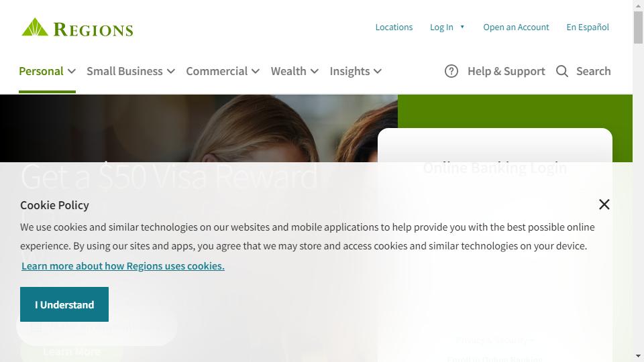Click the Help & Support question mark icon
The width and height of the screenshot is (644, 362).
(451, 71)
